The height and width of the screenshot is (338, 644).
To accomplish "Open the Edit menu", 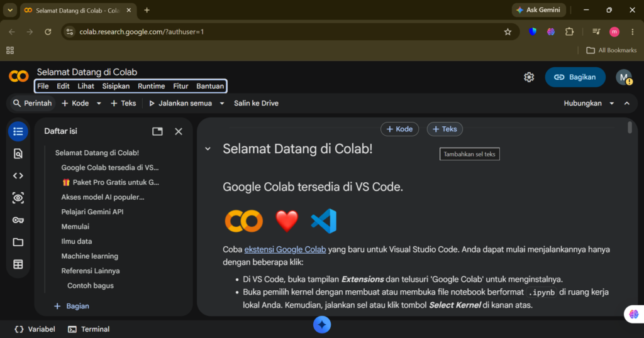I will pyautogui.click(x=63, y=86).
